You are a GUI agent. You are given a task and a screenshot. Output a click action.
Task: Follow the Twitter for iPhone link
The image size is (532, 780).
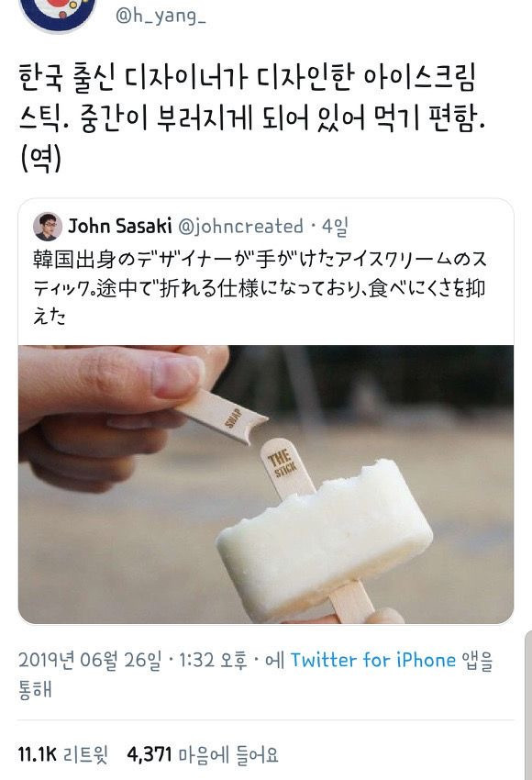[373, 660]
